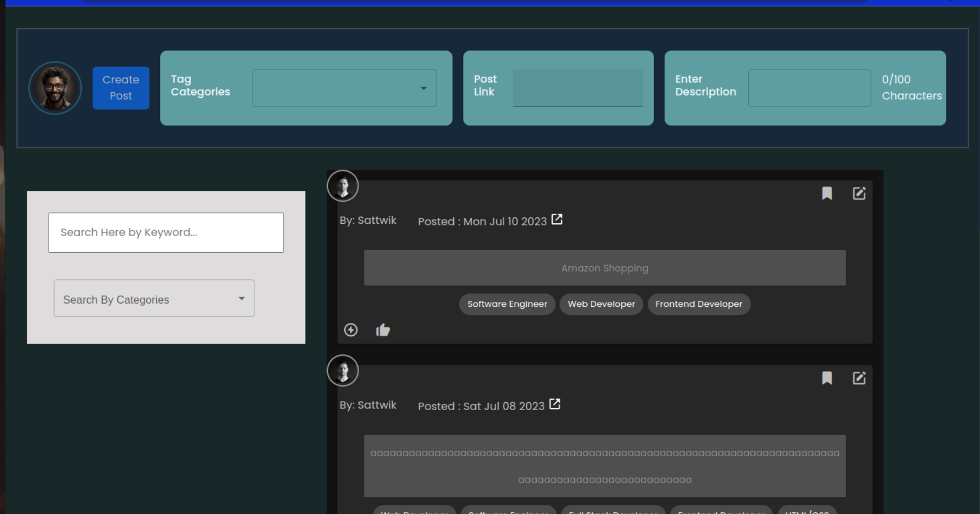Edit the Amazon Shopping post
The width and height of the screenshot is (980, 514).
pos(859,193)
